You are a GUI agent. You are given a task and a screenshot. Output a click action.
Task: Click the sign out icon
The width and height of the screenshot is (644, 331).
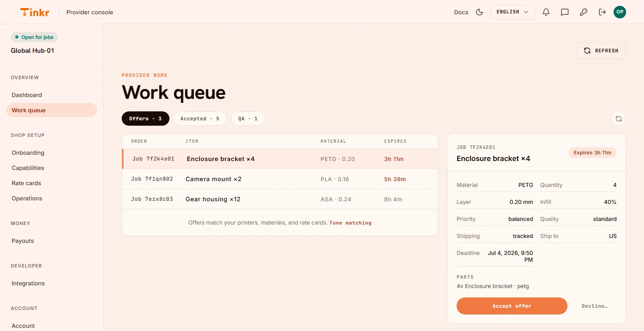602,12
